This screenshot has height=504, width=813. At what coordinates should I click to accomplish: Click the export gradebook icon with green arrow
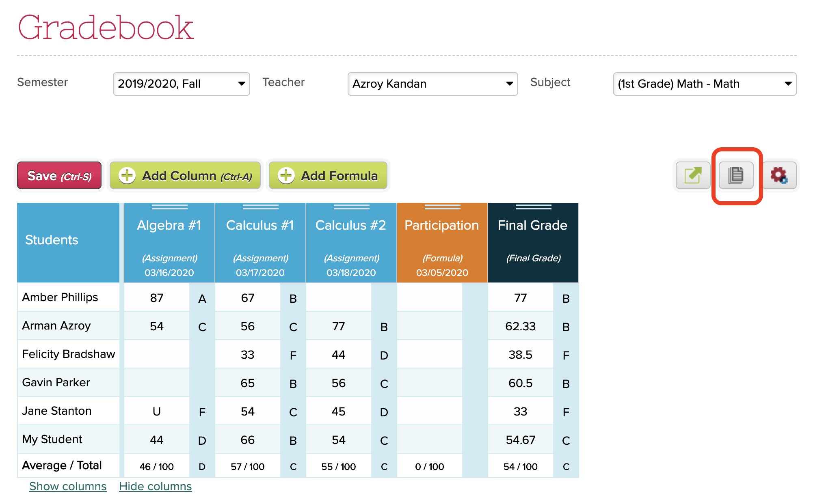point(693,175)
